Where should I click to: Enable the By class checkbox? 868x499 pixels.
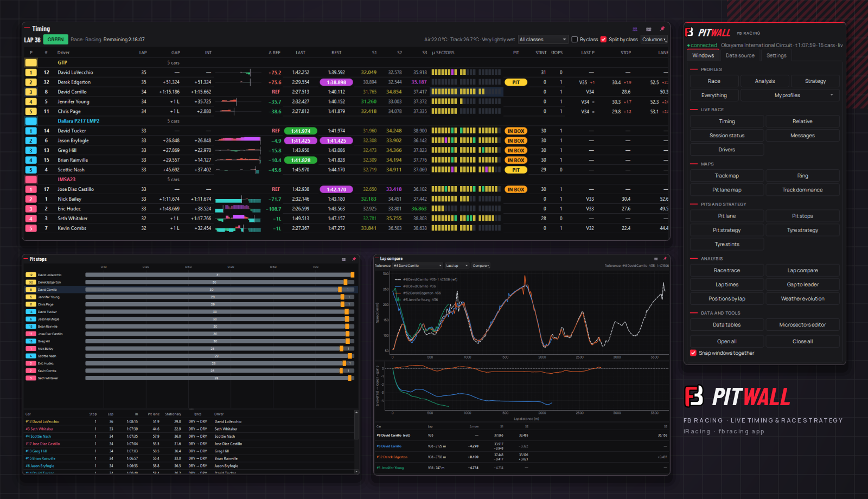(575, 40)
